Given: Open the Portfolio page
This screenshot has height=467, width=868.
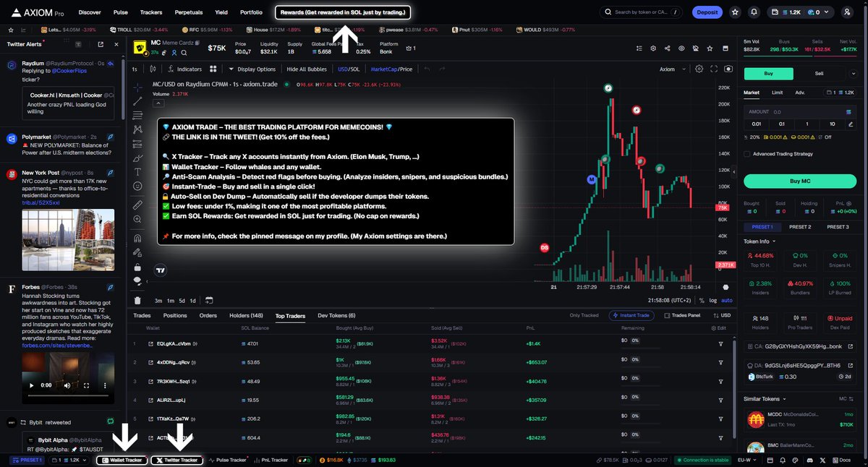Looking at the screenshot, I should [x=251, y=12].
